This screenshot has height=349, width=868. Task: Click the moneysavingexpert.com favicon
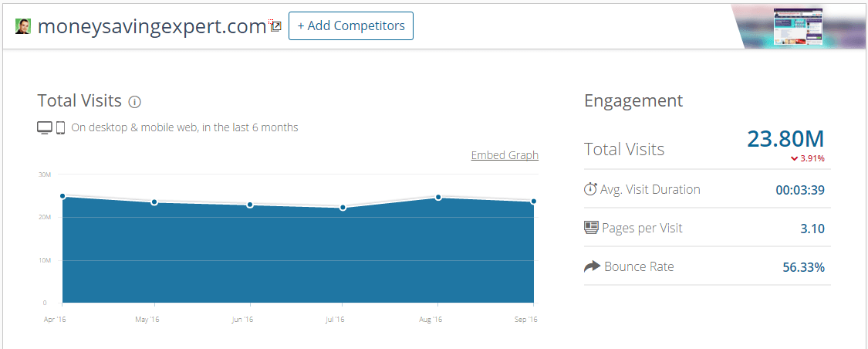point(23,26)
